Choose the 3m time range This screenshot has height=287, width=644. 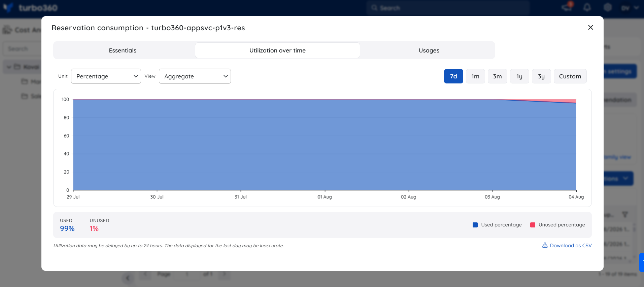497,76
